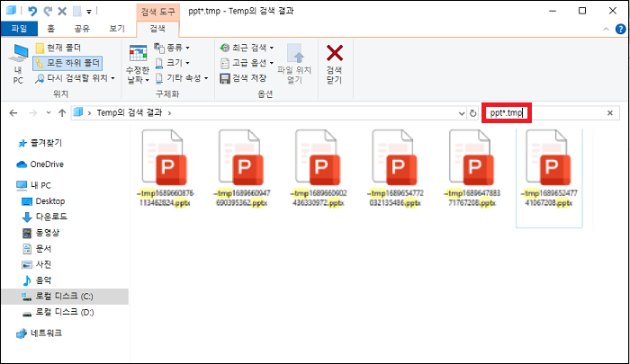The height and width of the screenshot is (364, 630).
Task: Select 로컬 디스크 (D:) drive
Action: tap(58, 312)
